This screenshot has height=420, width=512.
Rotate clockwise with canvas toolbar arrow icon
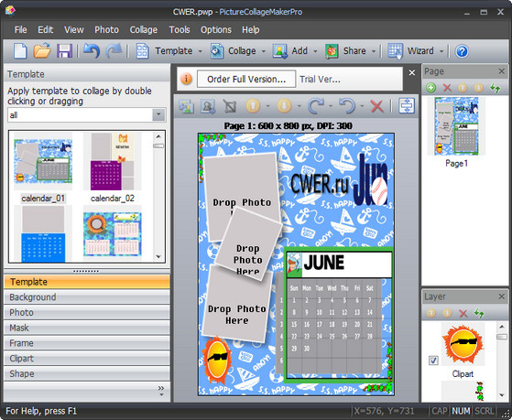(315, 106)
